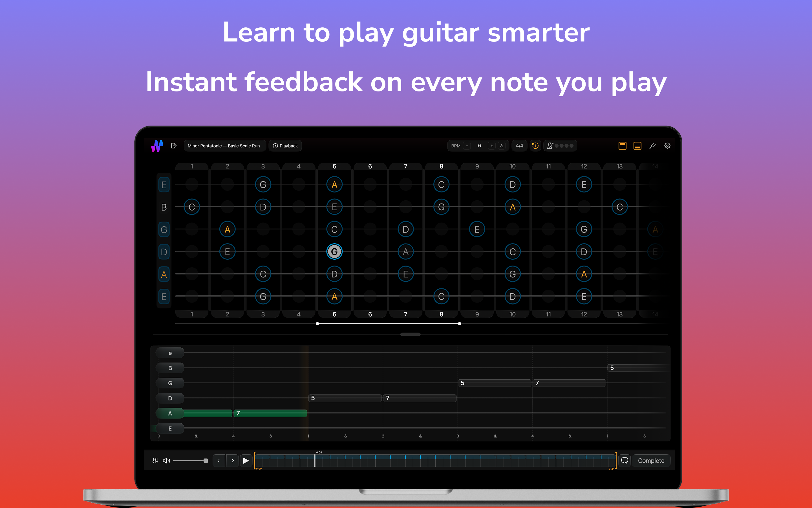Image resolution: width=812 pixels, height=508 pixels.
Task: Click the volume slider knob
Action: [206, 461]
